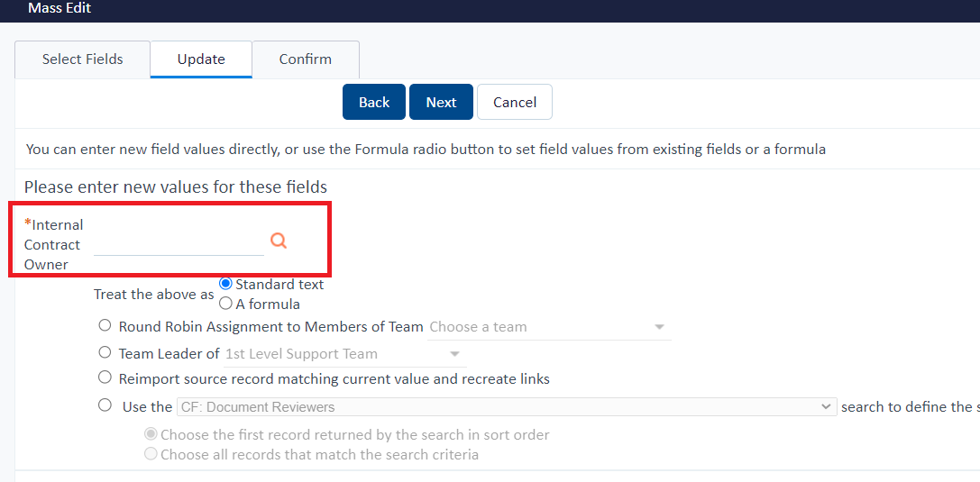980x482 pixels.
Task: Click the Internal Contract Owner label
Action: coord(54,244)
